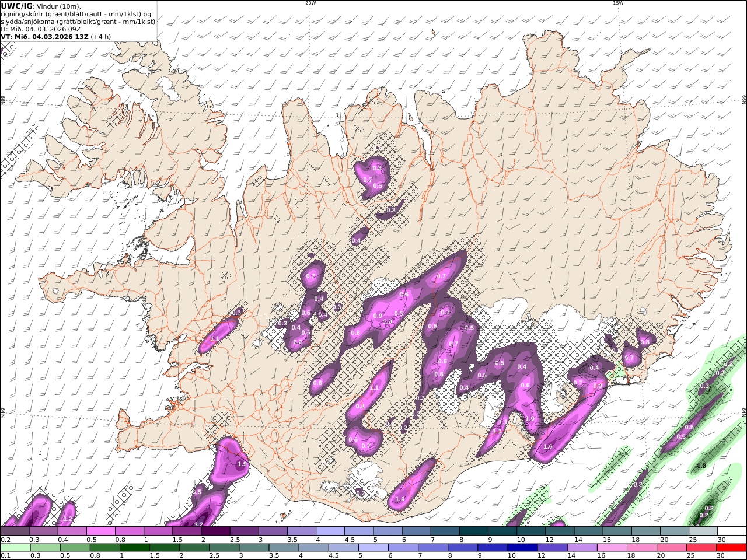Click the dark green swatch between 1 and 1.5, lower legend
The width and height of the screenshot is (747, 560).
pos(135,548)
